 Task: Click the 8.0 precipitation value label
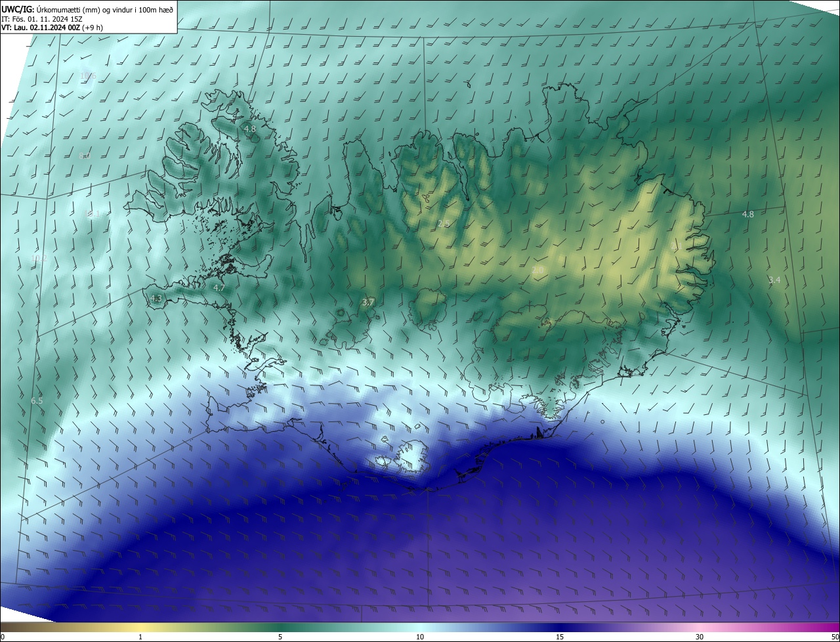pos(84,156)
